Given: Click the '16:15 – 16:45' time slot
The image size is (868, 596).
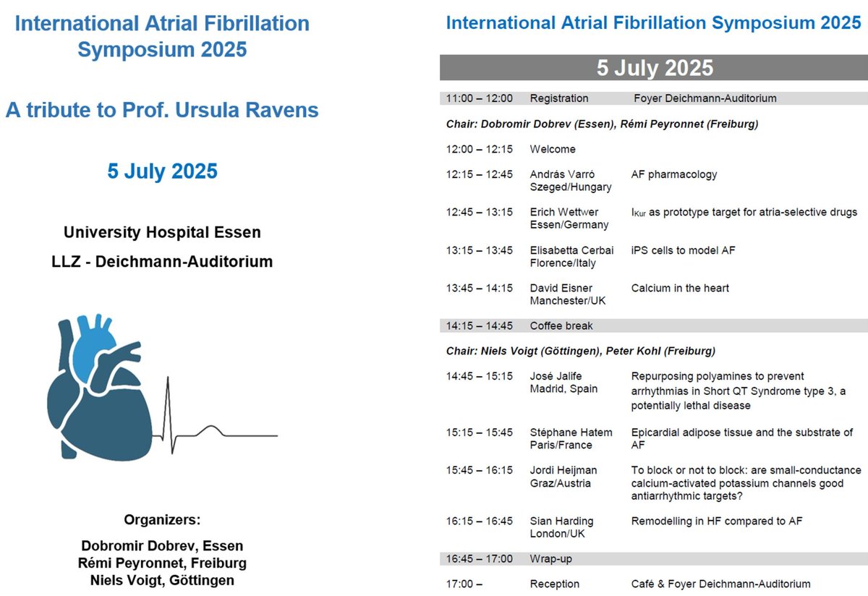Looking at the screenshot, I should [x=479, y=521].
